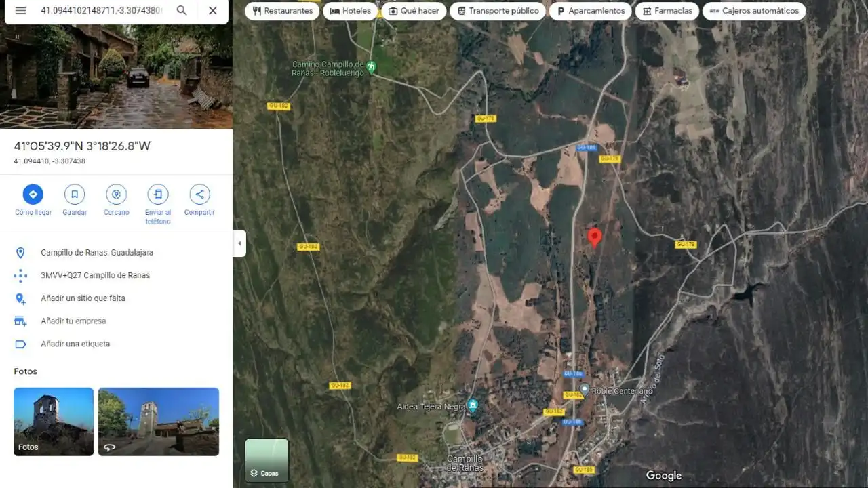Click Añadir tu empresa

(116, 321)
